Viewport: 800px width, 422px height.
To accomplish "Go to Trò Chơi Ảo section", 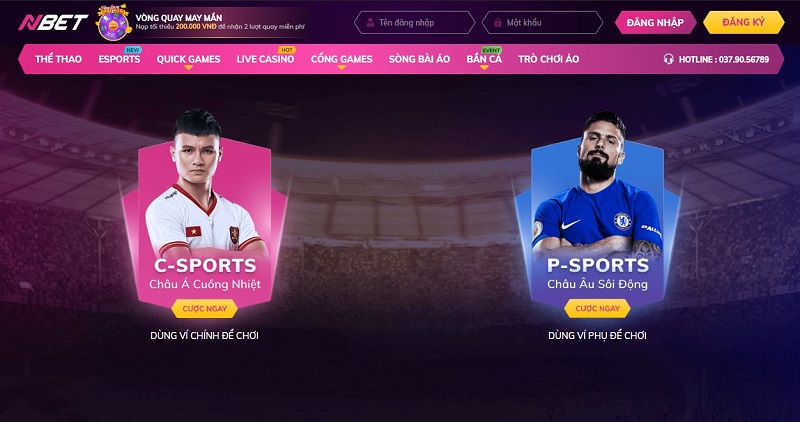I will (548, 59).
